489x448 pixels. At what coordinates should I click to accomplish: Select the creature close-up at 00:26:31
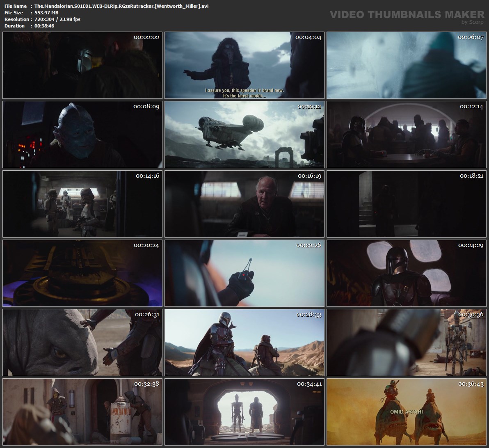[82, 343]
